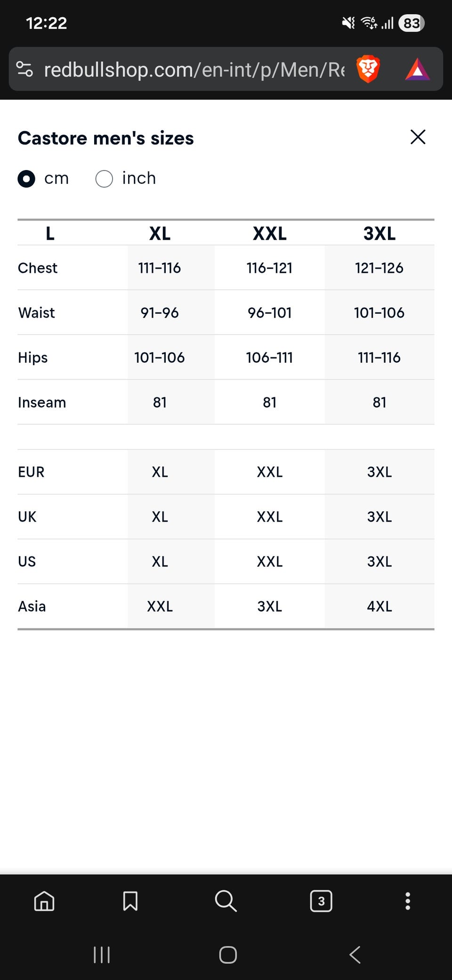Image resolution: width=452 pixels, height=980 pixels.
Task: Open the tab switcher showing 3 tabs
Action: [321, 901]
